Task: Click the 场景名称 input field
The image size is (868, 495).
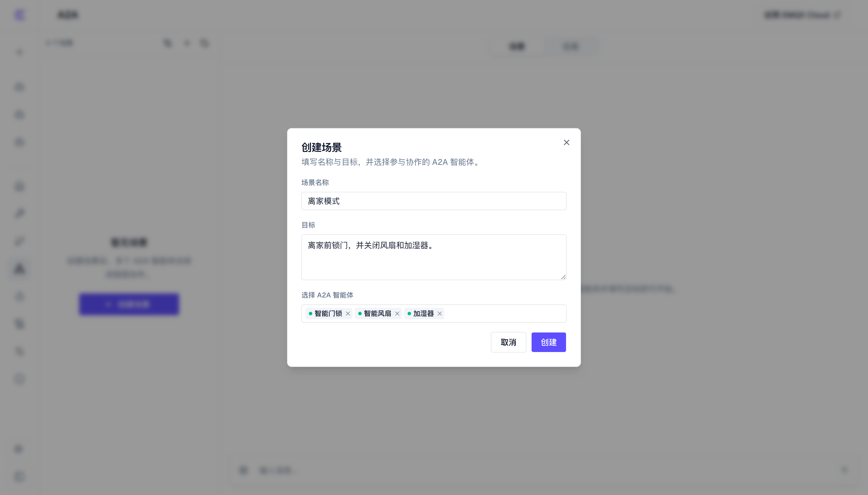Action: [x=434, y=201]
